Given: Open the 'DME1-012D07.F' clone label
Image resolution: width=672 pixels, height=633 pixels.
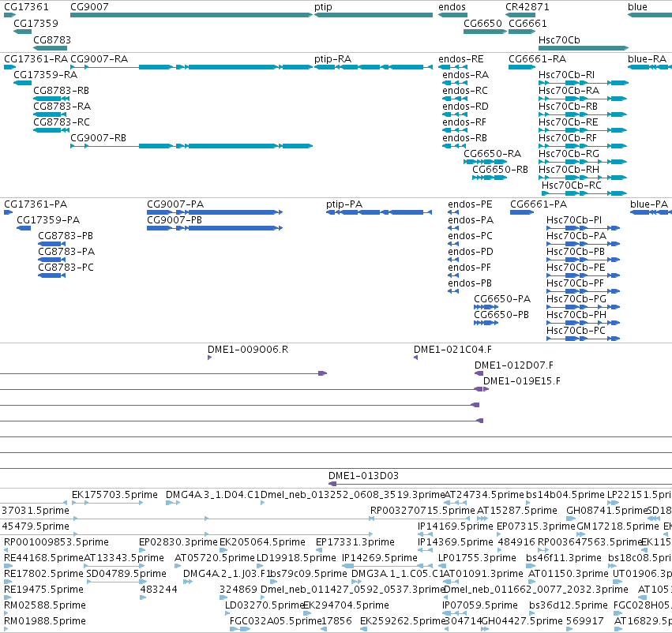Looking at the screenshot, I should 513,365.
